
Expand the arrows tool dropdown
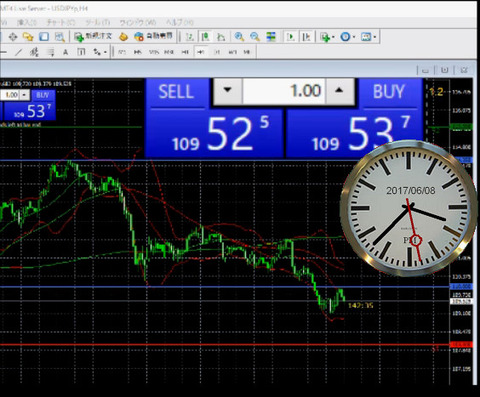coord(105,52)
